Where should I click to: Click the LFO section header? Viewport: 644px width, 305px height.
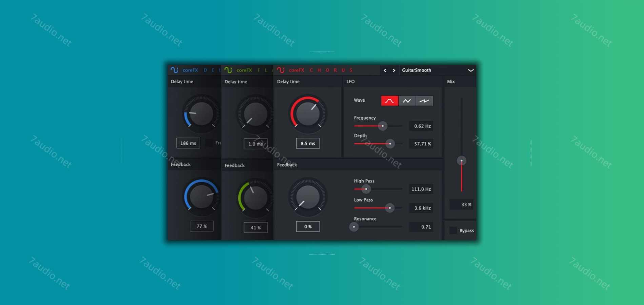tap(350, 82)
